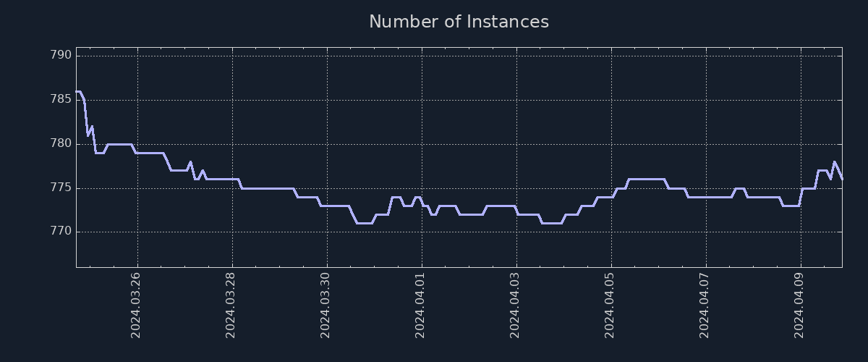Select the 2024.04.03 date label
The height and width of the screenshot is (362, 868).
coord(515,305)
